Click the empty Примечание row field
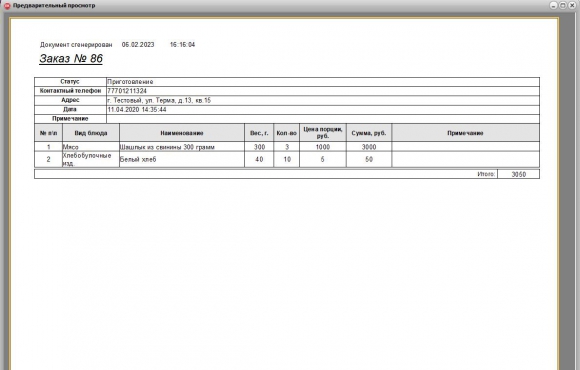 pos(323,119)
